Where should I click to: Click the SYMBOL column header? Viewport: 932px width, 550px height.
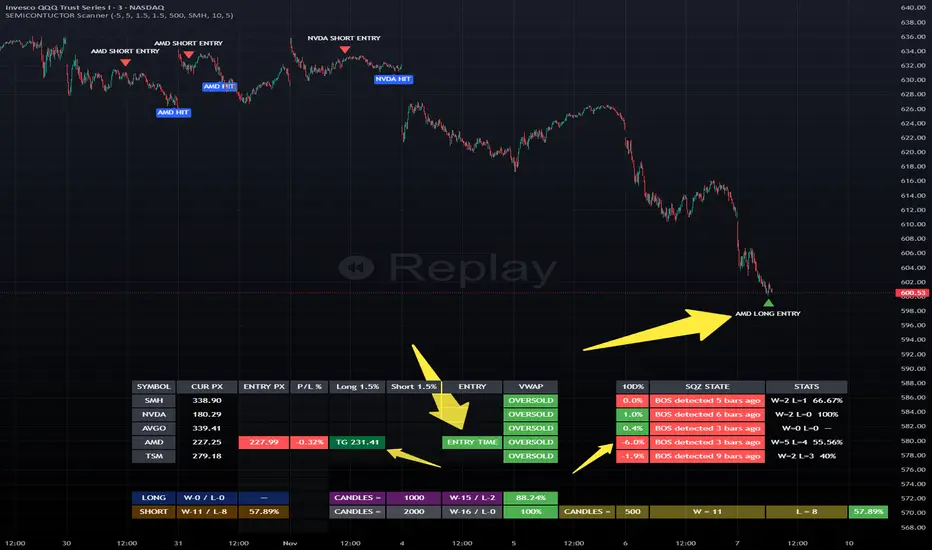pyautogui.click(x=153, y=386)
